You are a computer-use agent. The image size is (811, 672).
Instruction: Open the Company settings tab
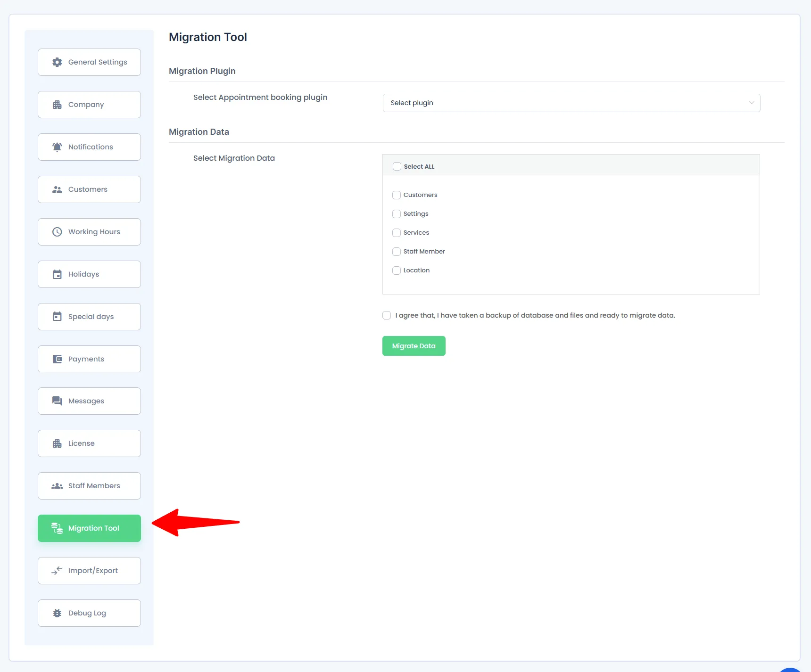pyautogui.click(x=89, y=105)
